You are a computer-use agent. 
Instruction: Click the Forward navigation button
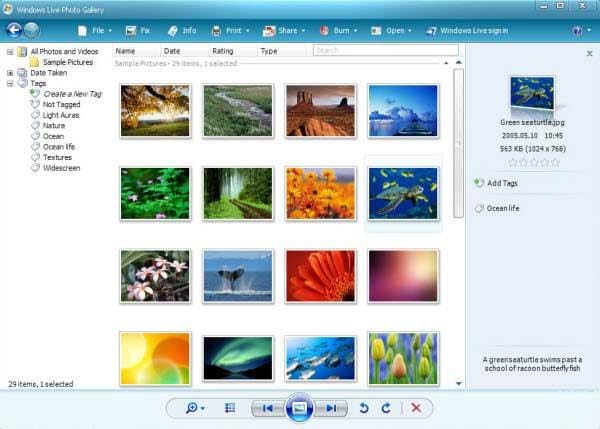coord(32,30)
